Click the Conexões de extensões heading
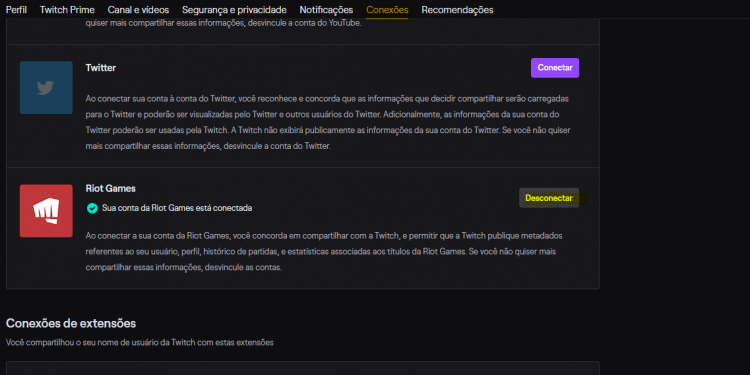Screen dimensions: 750x375 [x=71, y=323]
